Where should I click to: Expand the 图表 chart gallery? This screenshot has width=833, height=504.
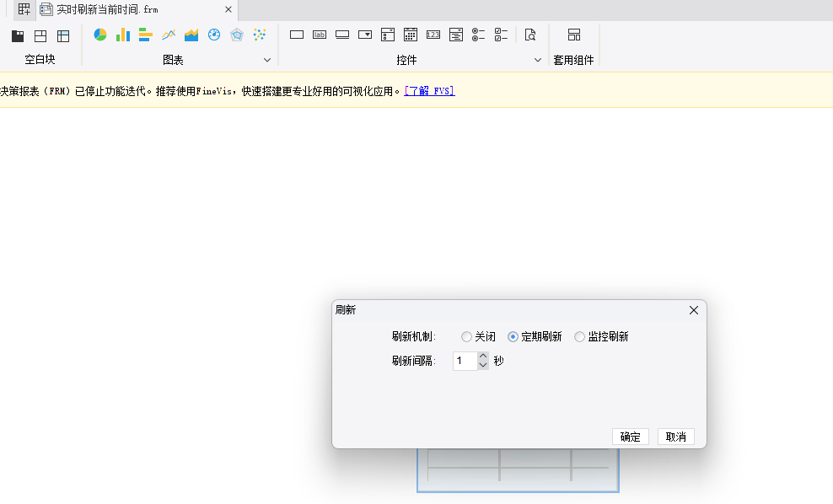267,60
